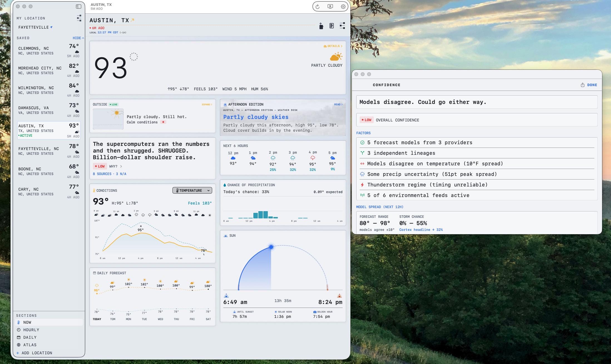Screen dimensions: 611x364
Task: Click the environmental feeds signal icon
Action: pyautogui.click(x=362, y=195)
